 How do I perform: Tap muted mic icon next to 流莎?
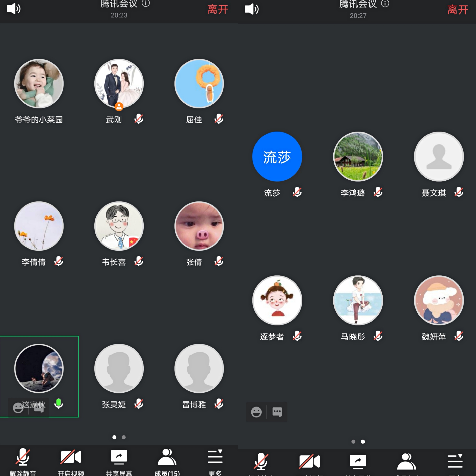pyautogui.click(x=297, y=192)
